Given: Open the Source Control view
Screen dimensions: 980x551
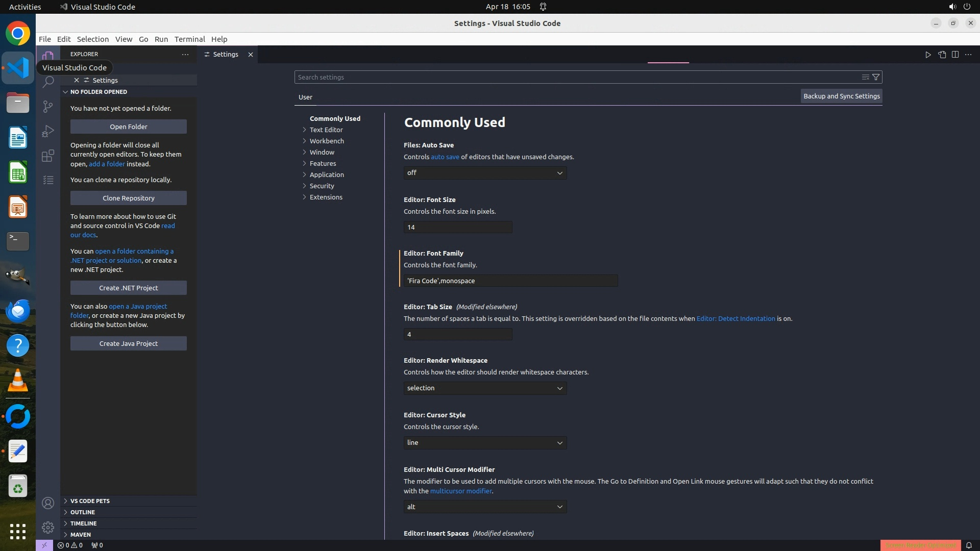Looking at the screenshot, I should [48, 106].
